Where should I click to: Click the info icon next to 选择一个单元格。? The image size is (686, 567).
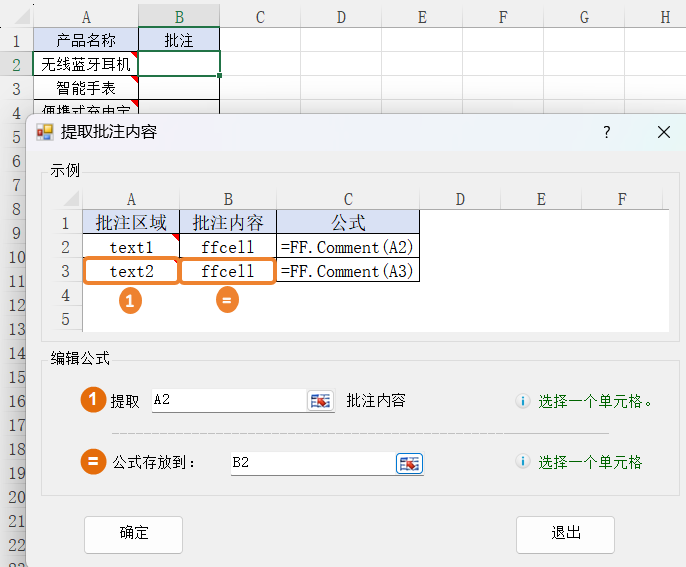(522, 401)
